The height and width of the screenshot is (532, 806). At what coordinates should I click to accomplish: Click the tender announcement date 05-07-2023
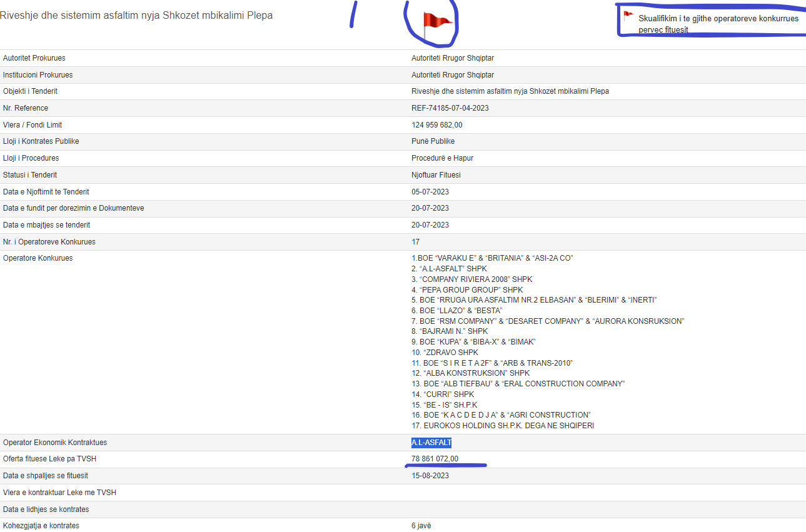point(430,192)
